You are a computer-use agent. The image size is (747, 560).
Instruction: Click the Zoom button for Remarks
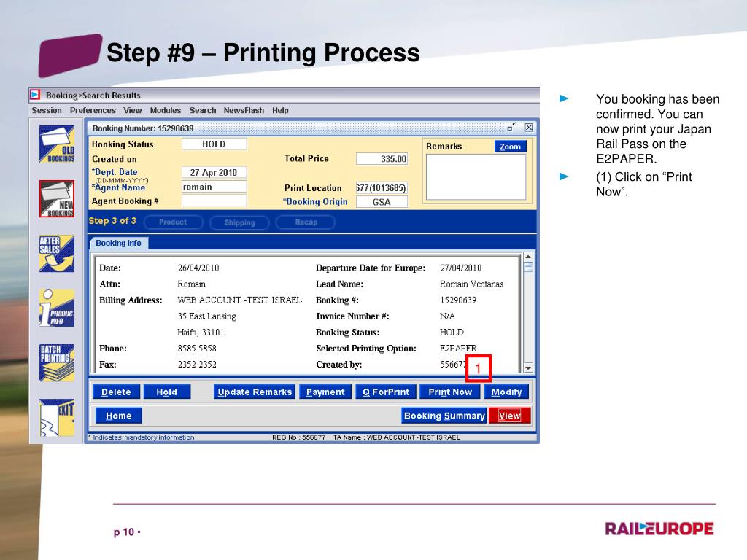(x=510, y=147)
